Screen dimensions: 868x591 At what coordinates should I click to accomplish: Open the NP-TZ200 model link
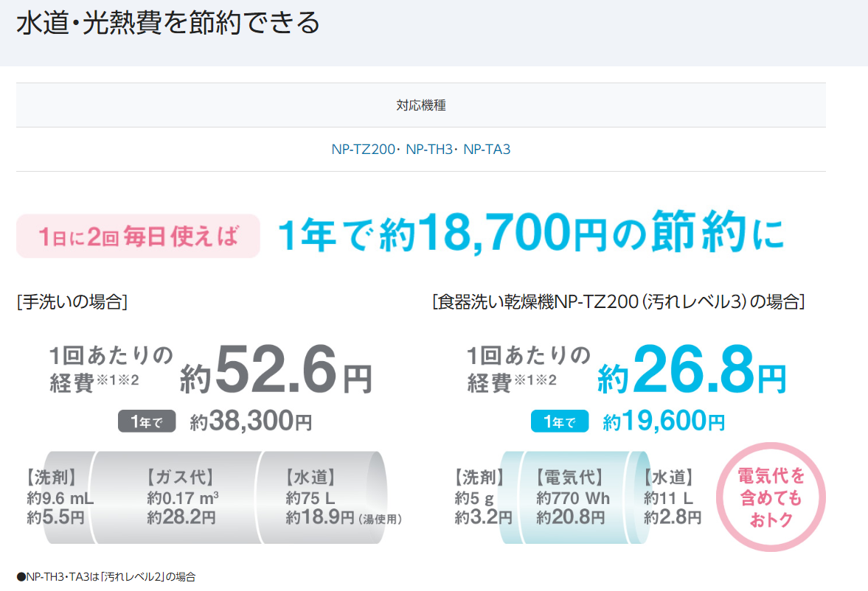tap(363, 150)
